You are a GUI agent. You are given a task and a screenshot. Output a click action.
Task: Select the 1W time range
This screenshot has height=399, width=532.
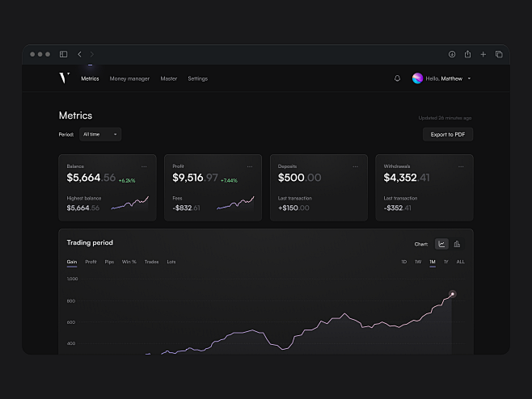(418, 262)
